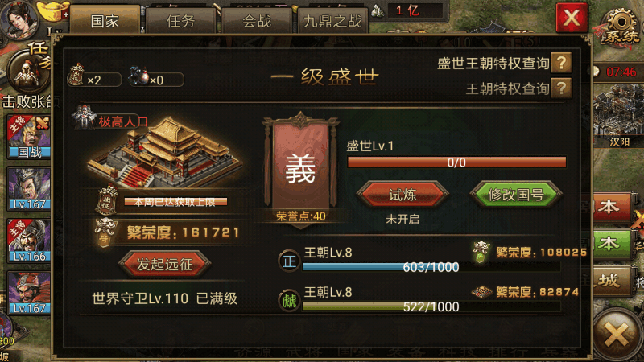The width and height of the screenshot is (644, 362).
Task: Tap the palace city illustration
Action: (x=164, y=152)
